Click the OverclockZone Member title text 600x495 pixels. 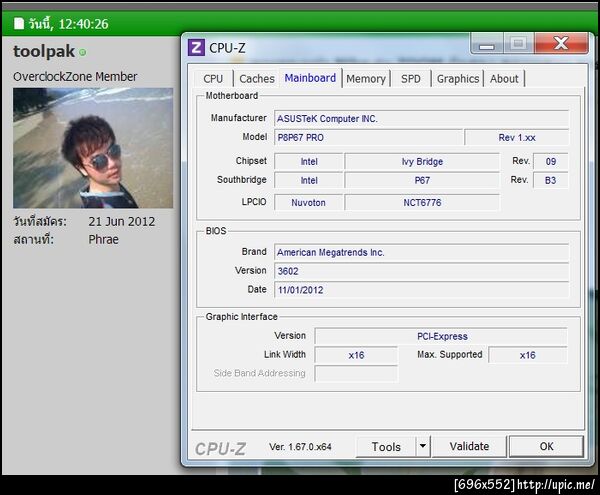(75, 77)
